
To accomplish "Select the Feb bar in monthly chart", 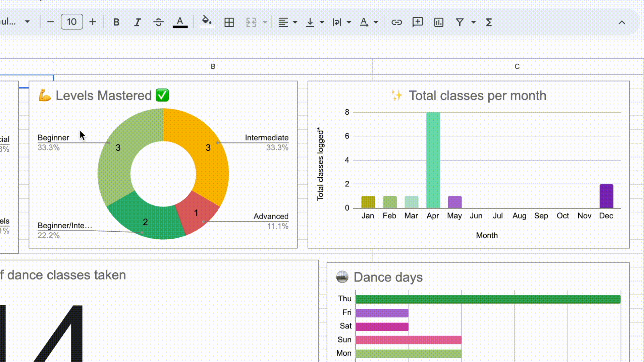I will point(390,202).
